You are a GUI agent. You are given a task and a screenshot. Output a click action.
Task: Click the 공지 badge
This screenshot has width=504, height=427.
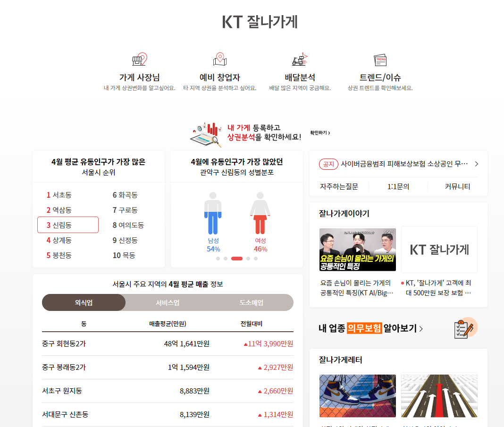click(x=328, y=164)
